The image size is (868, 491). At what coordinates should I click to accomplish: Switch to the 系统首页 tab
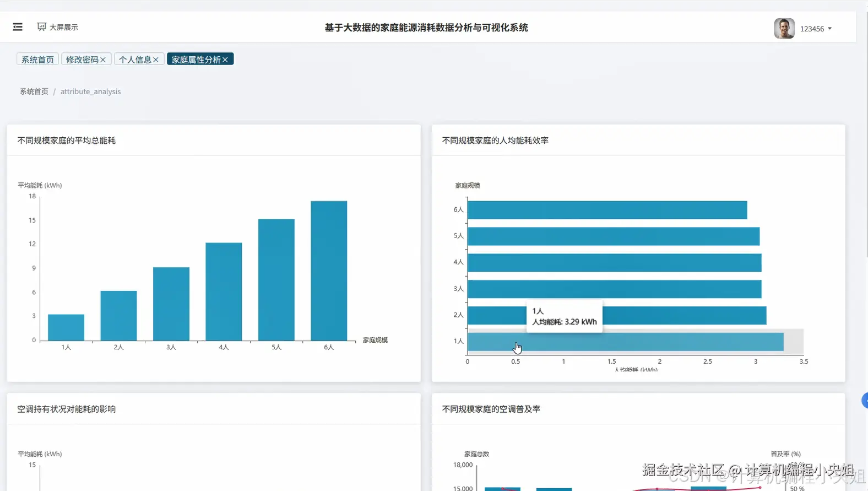(37, 60)
